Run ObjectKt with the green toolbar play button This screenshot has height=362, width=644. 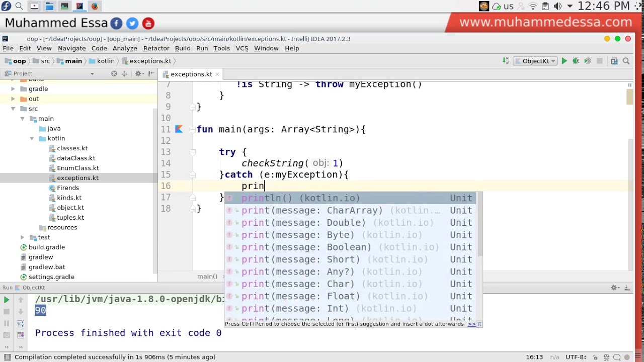click(564, 61)
